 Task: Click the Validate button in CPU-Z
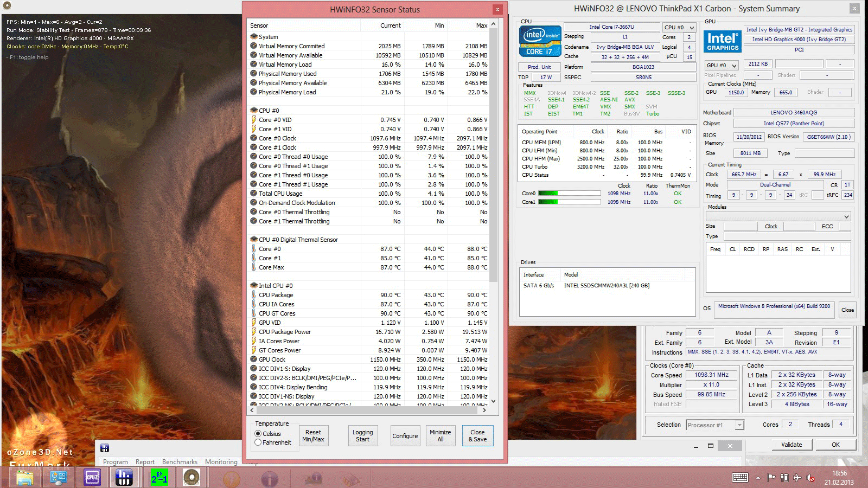pos(792,445)
